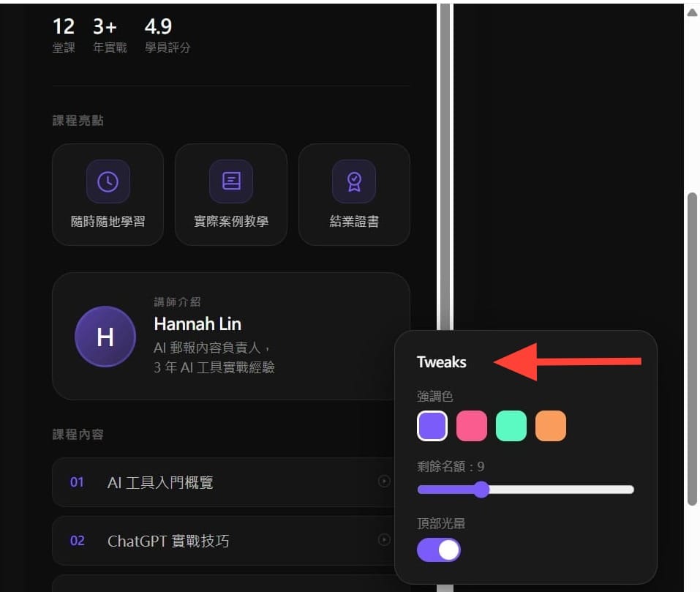
Task: Click the document icon in 實際案例教學 card
Action: point(230,181)
